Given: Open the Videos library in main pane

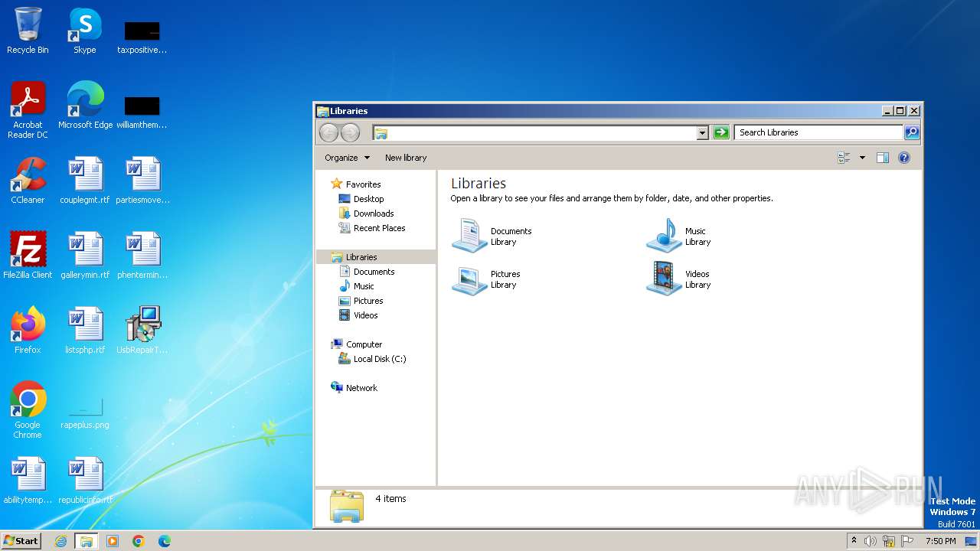Looking at the screenshot, I should (x=679, y=279).
